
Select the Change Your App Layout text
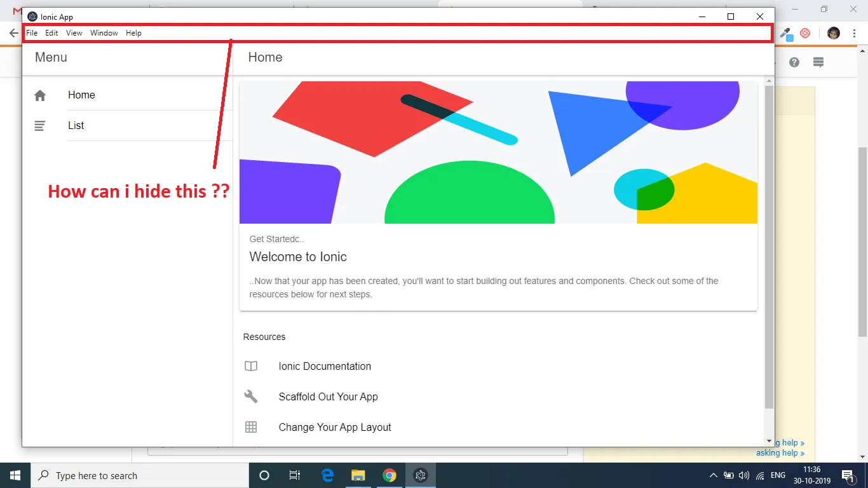coord(335,427)
